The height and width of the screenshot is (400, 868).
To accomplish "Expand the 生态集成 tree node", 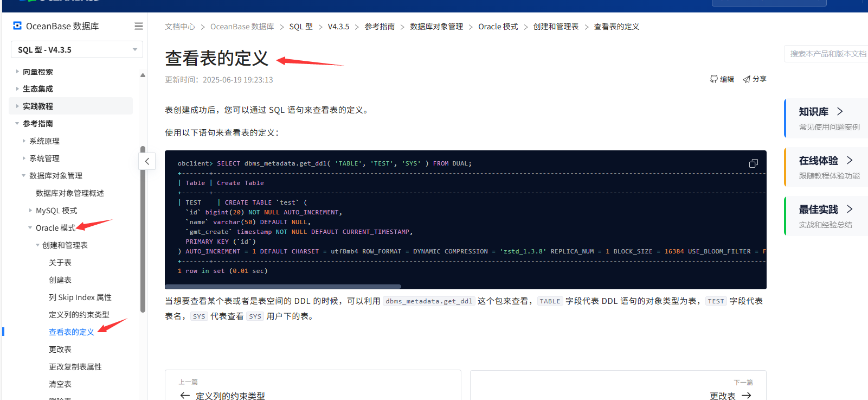I will [17, 89].
